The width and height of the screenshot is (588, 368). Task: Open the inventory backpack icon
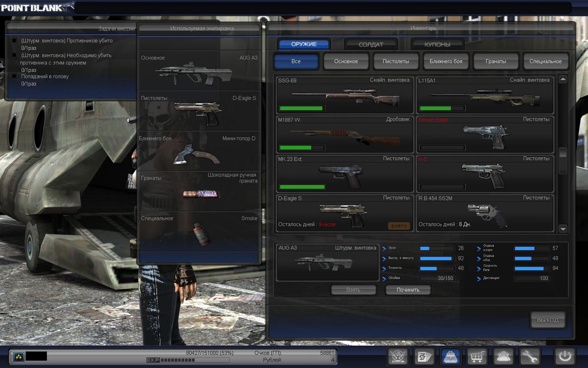tap(451, 357)
